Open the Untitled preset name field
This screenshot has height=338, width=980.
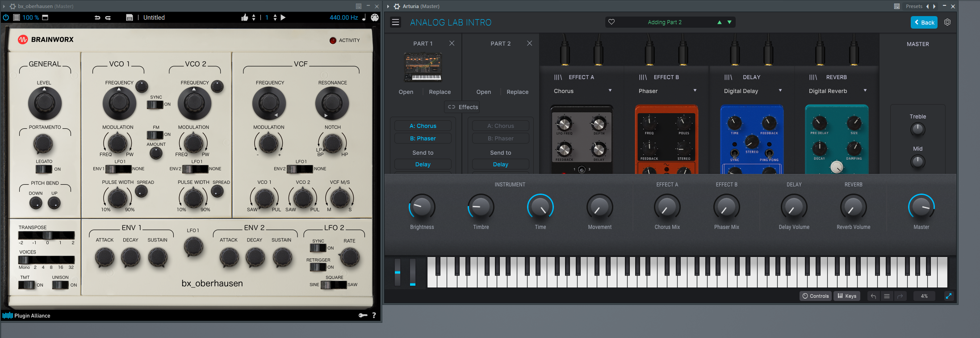pyautogui.click(x=154, y=17)
